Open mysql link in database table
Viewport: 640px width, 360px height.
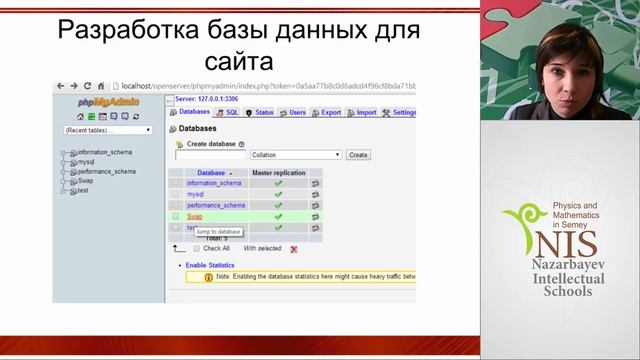(x=196, y=195)
